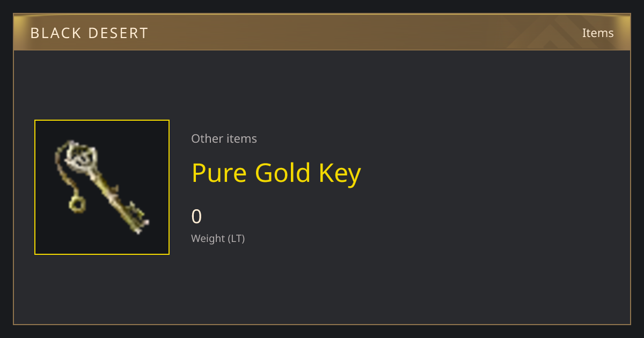Click the Weight (LT) label

click(x=218, y=238)
